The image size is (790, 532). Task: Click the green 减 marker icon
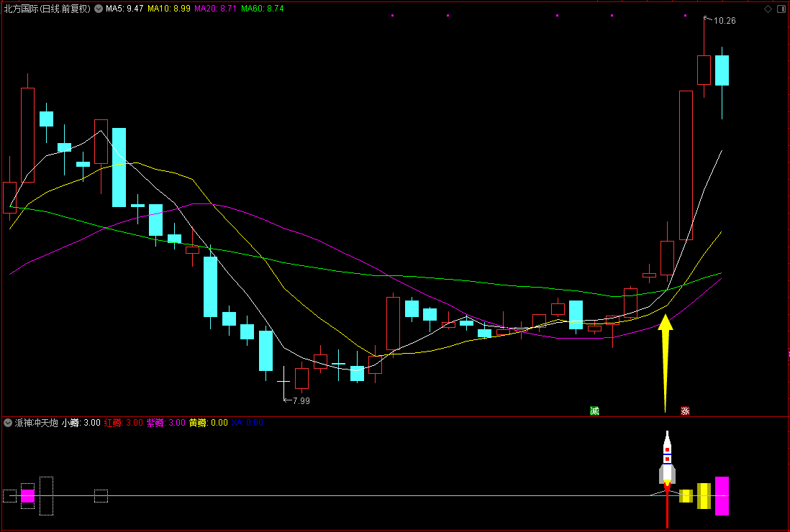(594, 411)
